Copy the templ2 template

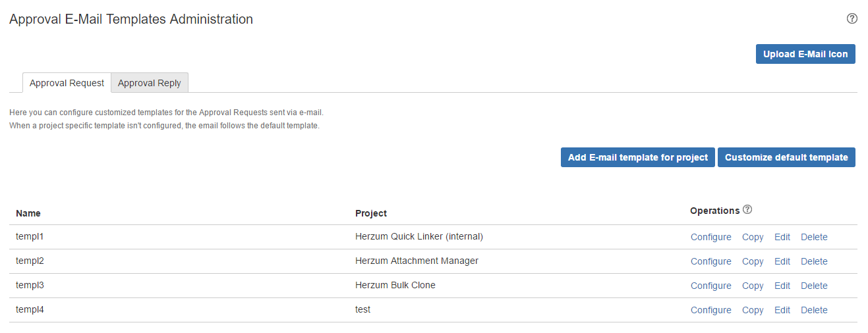[753, 261]
